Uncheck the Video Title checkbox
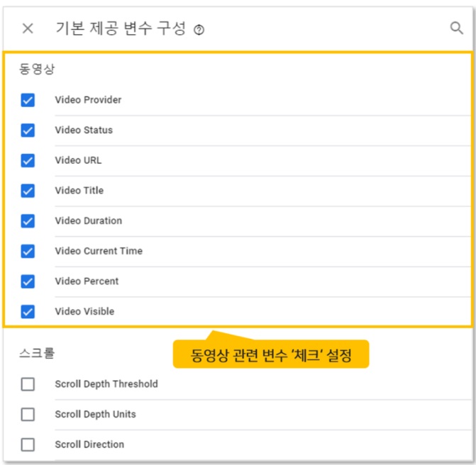The width and height of the screenshot is (476, 465). coord(28,191)
